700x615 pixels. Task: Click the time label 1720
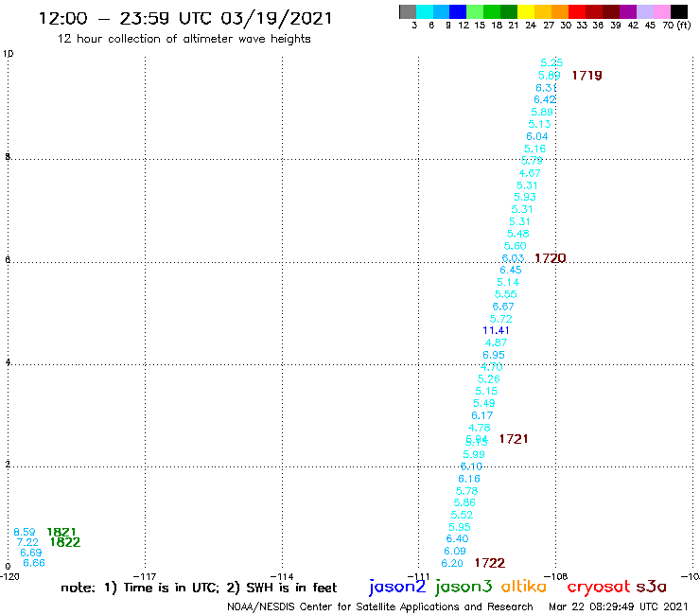550,258
